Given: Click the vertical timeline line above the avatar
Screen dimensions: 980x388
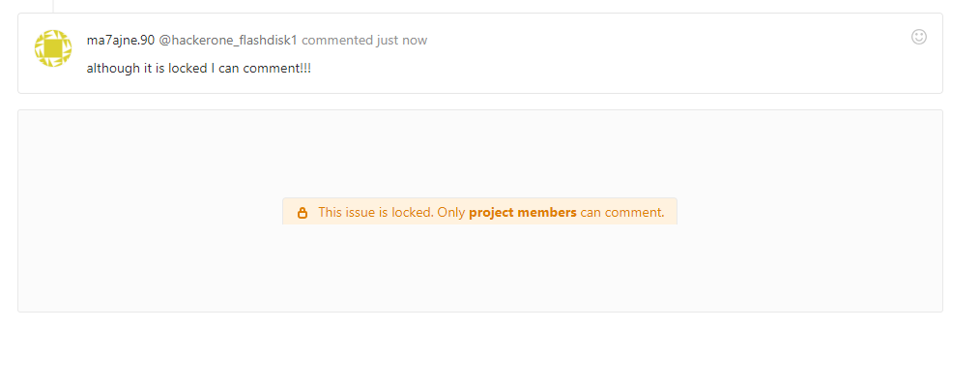Looking at the screenshot, I should 53,6.
